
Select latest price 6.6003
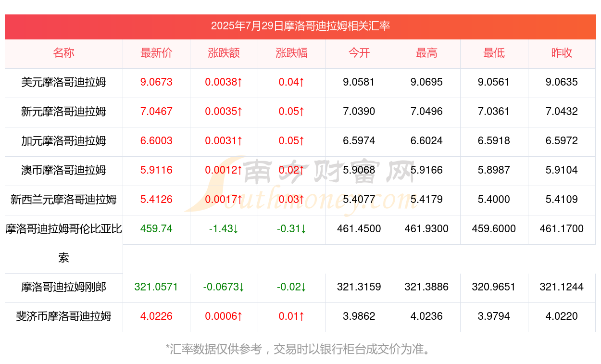[x=156, y=141]
